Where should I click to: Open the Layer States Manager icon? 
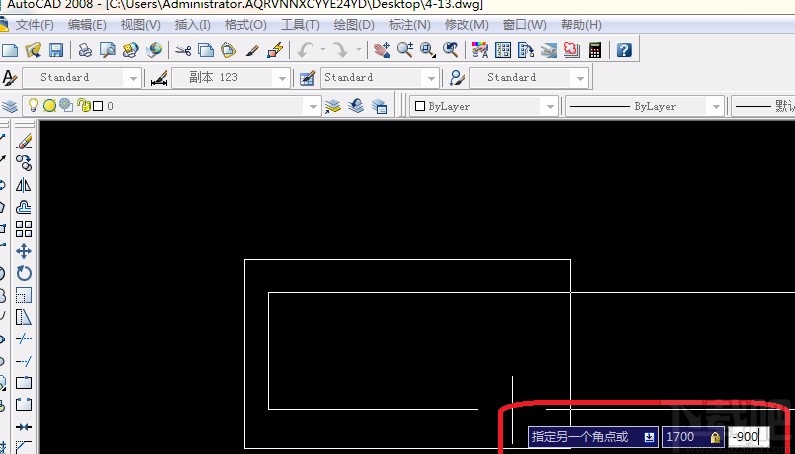[x=379, y=106]
